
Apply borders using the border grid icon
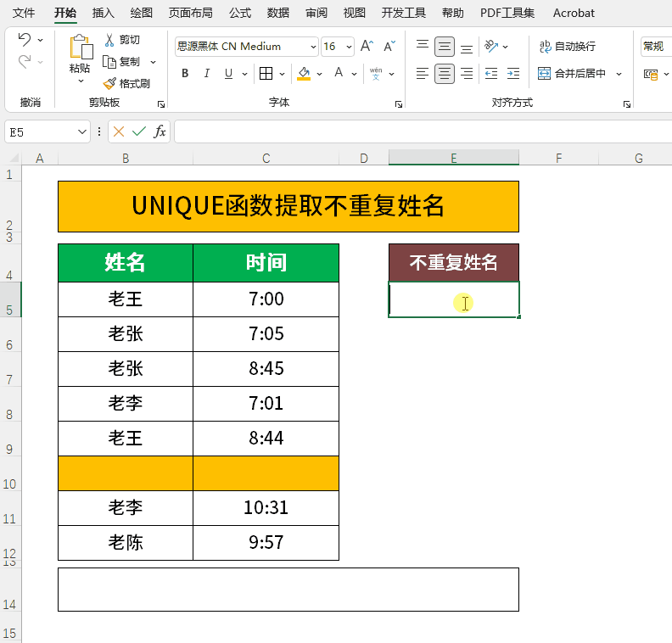(266, 74)
